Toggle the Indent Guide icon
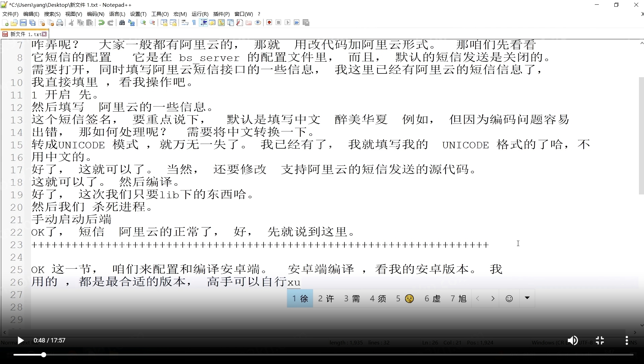The image size is (644, 364). (204, 23)
